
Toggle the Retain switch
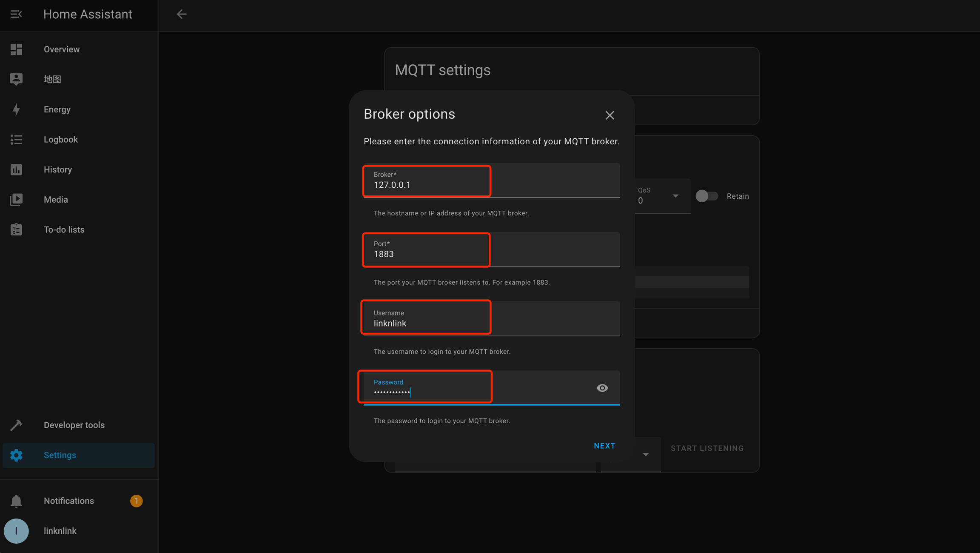tap(707, 196)
